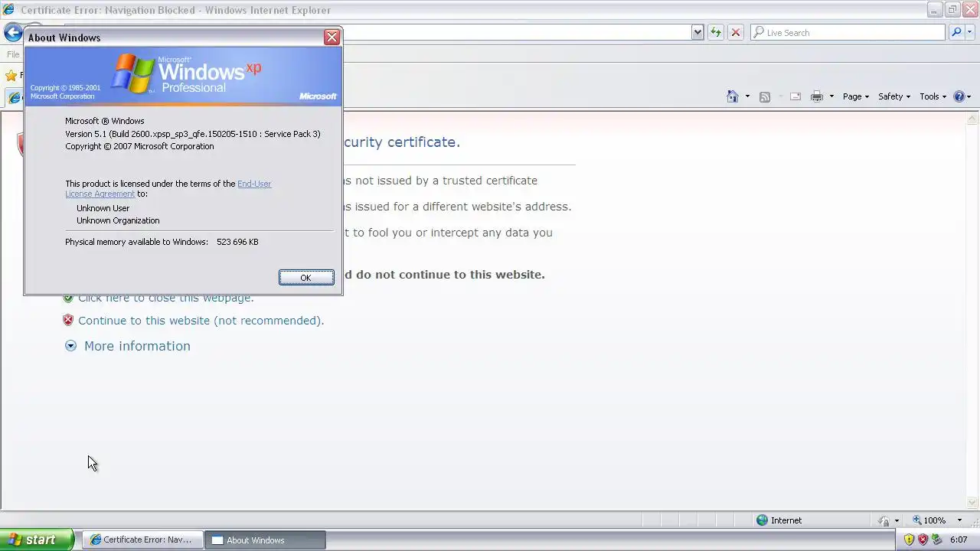
Task: Open the File menu in Internet Explorer
Action: 13,54
